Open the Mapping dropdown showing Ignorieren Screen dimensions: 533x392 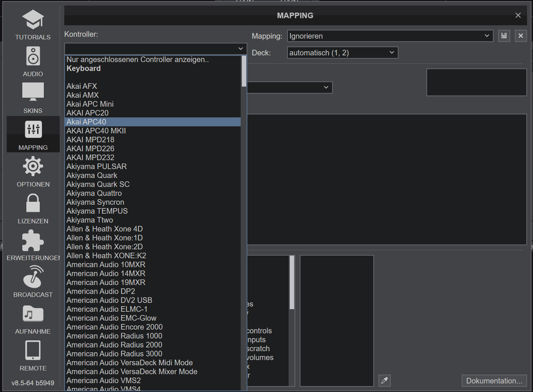click(390, 36)
